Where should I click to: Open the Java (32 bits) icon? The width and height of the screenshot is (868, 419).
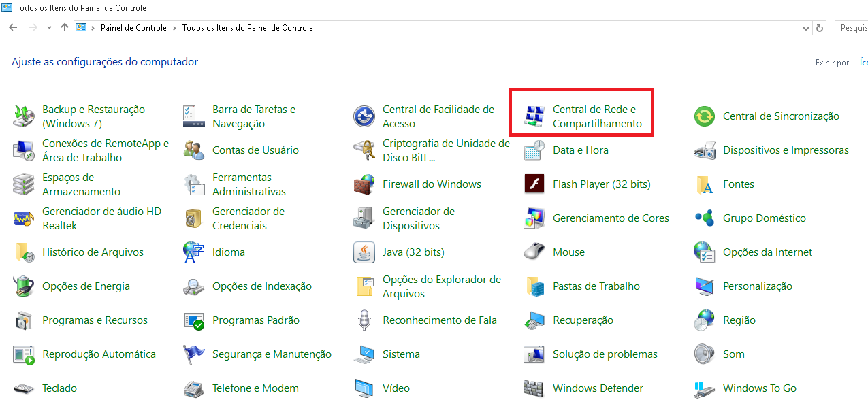pyautogui.click(x=364, y=252)
